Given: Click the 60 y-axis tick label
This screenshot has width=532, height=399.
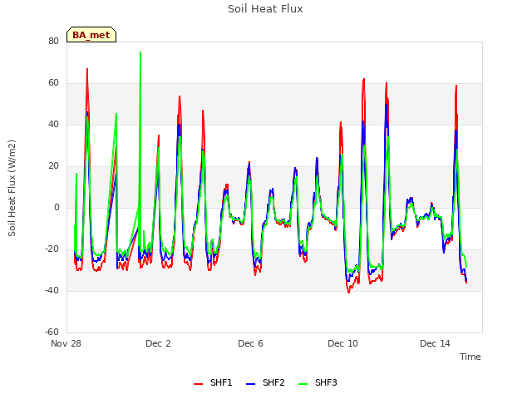Looking at the screenshot, I should [x=53, y=83].
